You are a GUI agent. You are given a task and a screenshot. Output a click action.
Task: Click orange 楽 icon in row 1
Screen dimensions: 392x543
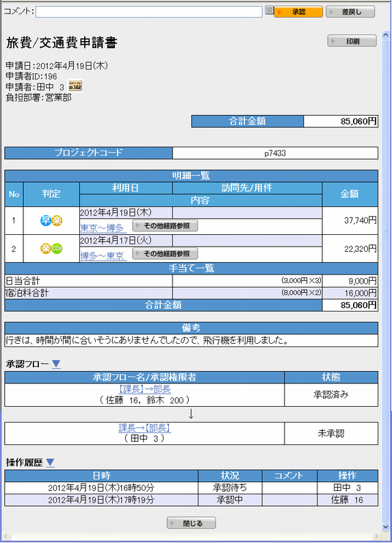click(57, 220)
